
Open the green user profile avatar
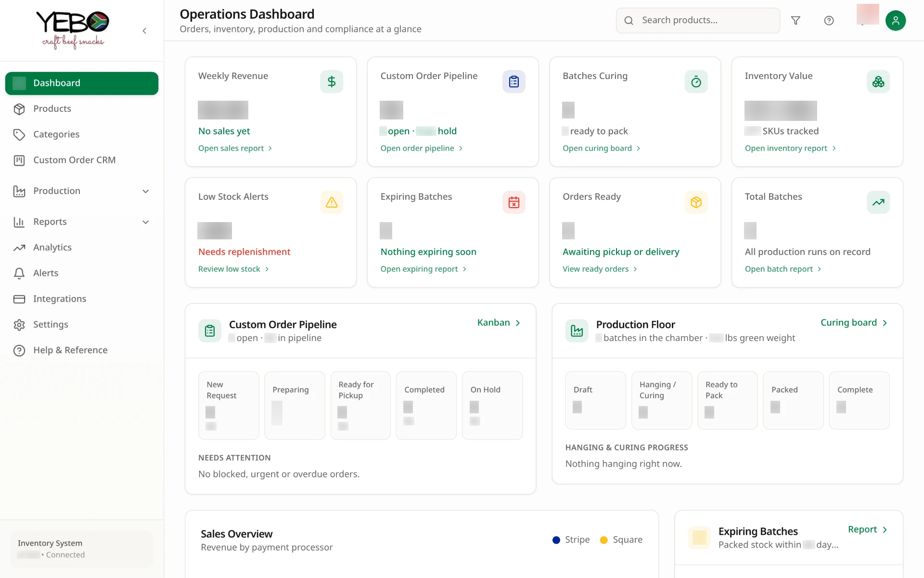tap(896, 20)
